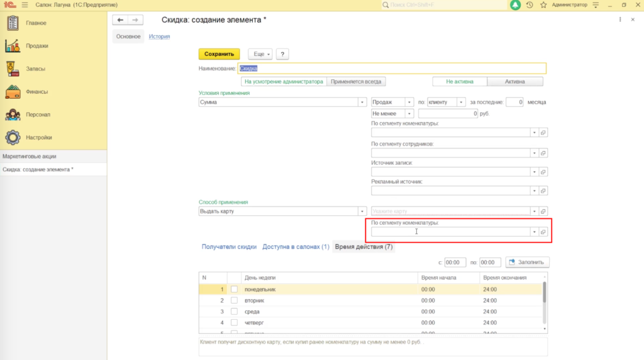Open the Укажите карту linked item

pos(543,211)
